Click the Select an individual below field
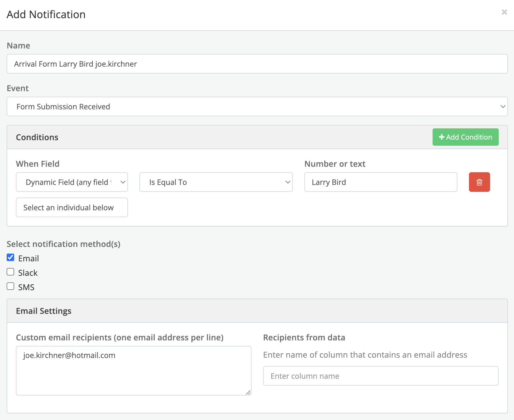 point(72,207)
